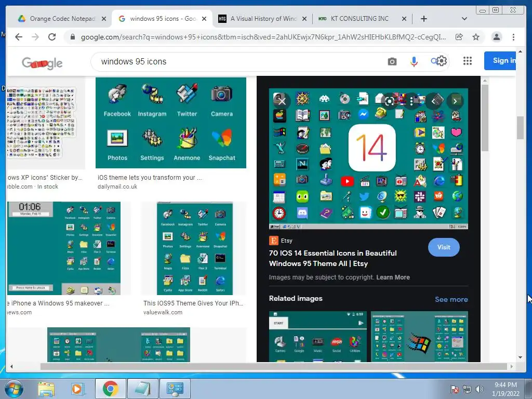This screenshot has width=532, height=399.
Task: Open the Chrome profile avatar
Action: click(x=496, y=37)
